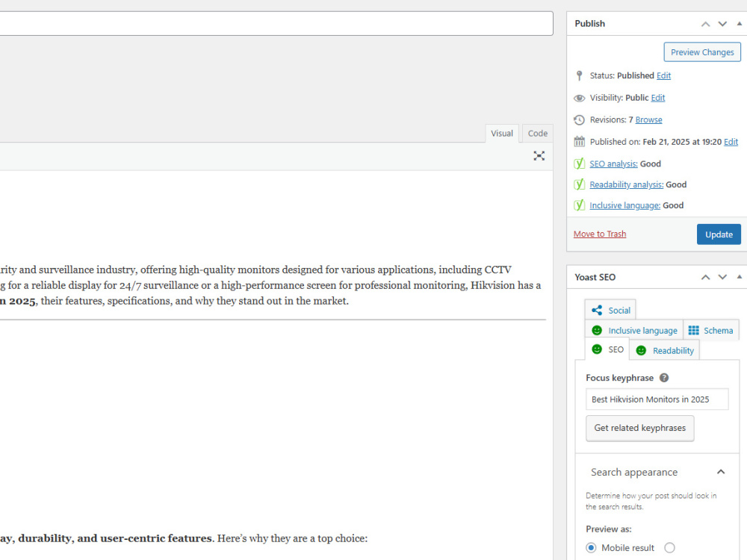Collapse the Publish panel toggle arrow
The height and width of the screenshot is (560, 747).
[x=740, y=23]
